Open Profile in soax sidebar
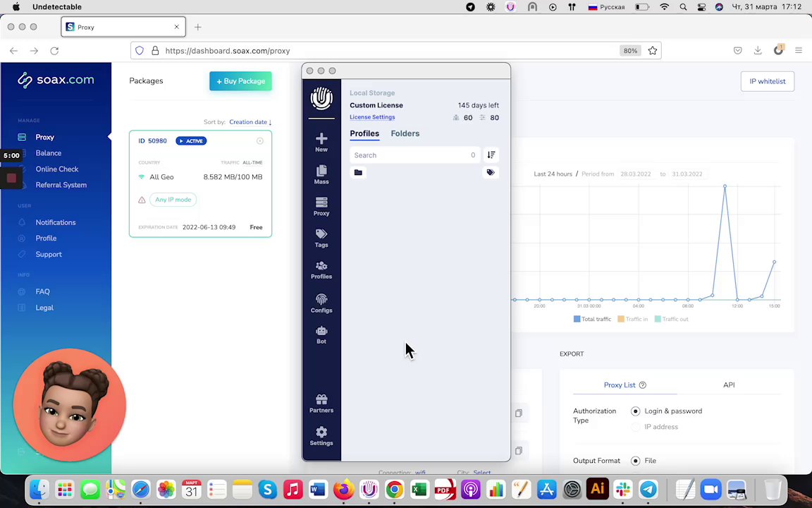The height and width of the screenshot is (508, 812). point(46,238)
